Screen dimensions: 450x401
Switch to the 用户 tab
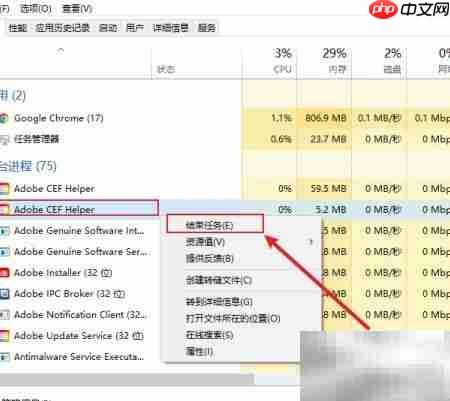click(135, 28)
